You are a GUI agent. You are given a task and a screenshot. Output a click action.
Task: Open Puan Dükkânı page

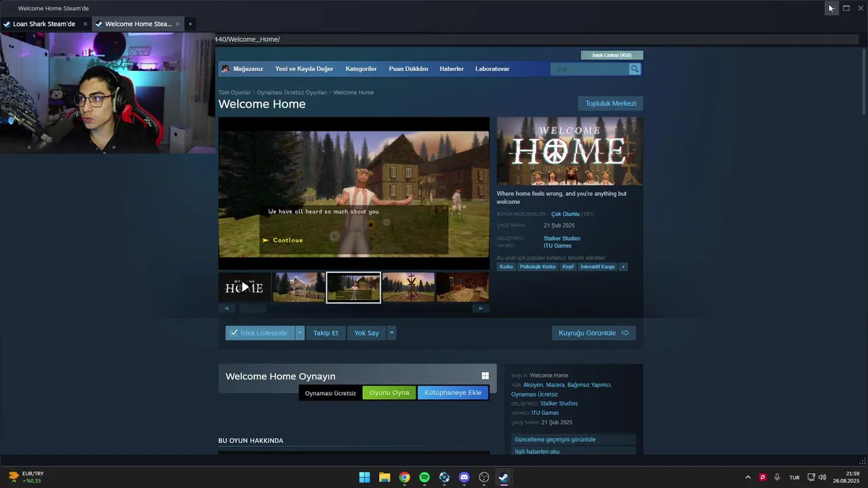point(408,69)
